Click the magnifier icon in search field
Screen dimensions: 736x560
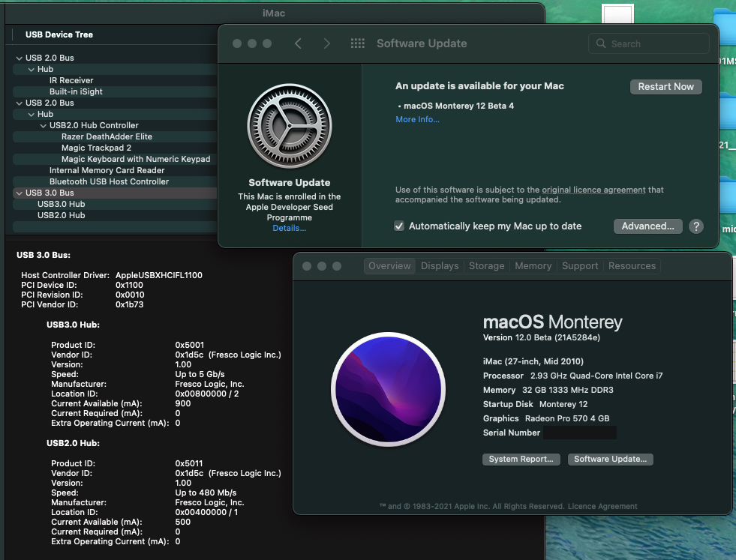(601, 43)
